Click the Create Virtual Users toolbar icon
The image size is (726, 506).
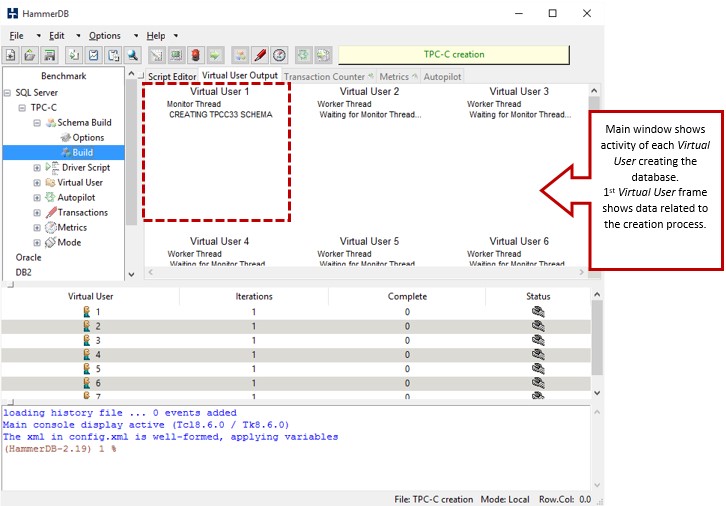176,55
